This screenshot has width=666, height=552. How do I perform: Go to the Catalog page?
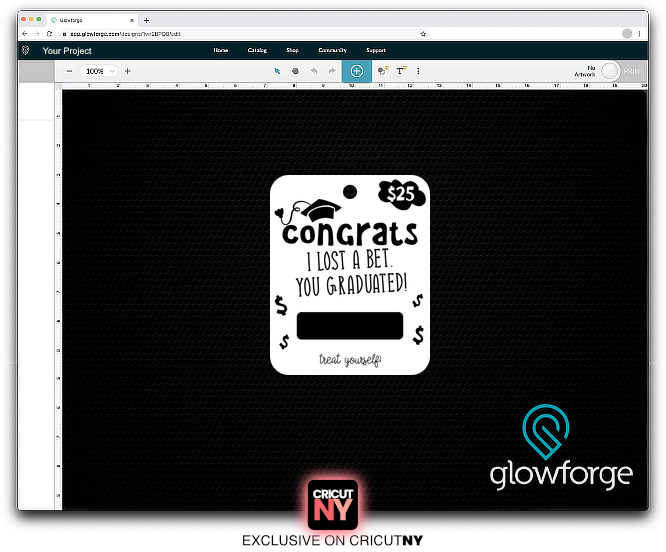[x=257, y=50]
